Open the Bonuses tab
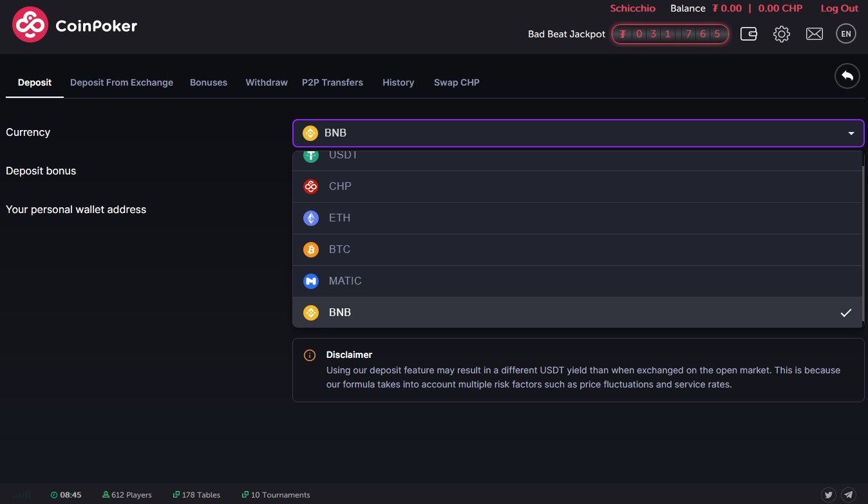 [x=209, y=82]
